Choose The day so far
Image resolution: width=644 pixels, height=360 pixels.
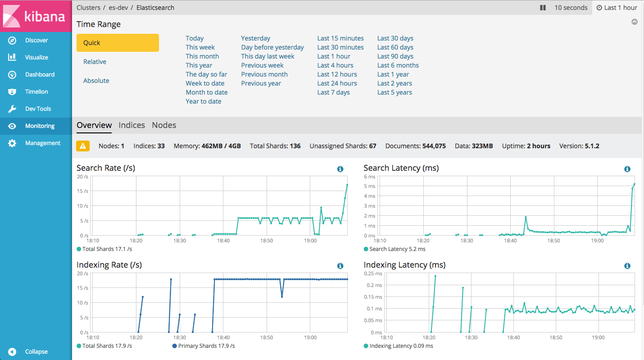click(x=206, y=74)
